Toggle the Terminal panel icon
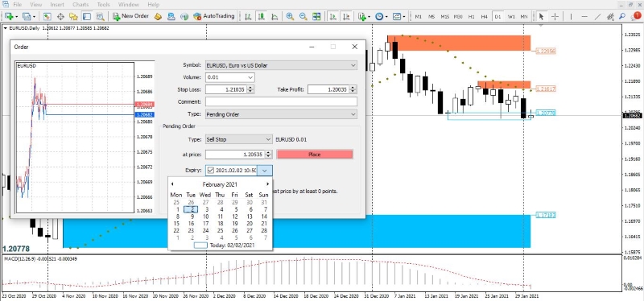644x301 pixels. (87, 16)
